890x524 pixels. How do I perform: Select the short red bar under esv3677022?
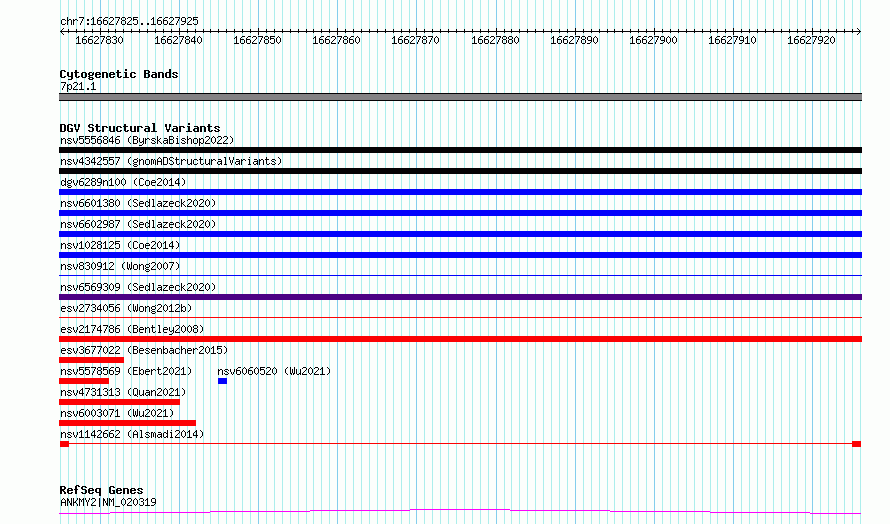91,360
